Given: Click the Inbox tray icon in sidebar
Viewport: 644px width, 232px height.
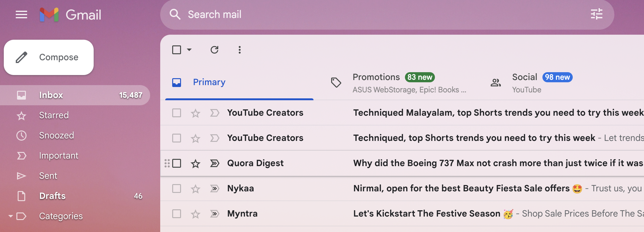Looking at the screenshot, I should pyautogui.click(x=21, y=95).
